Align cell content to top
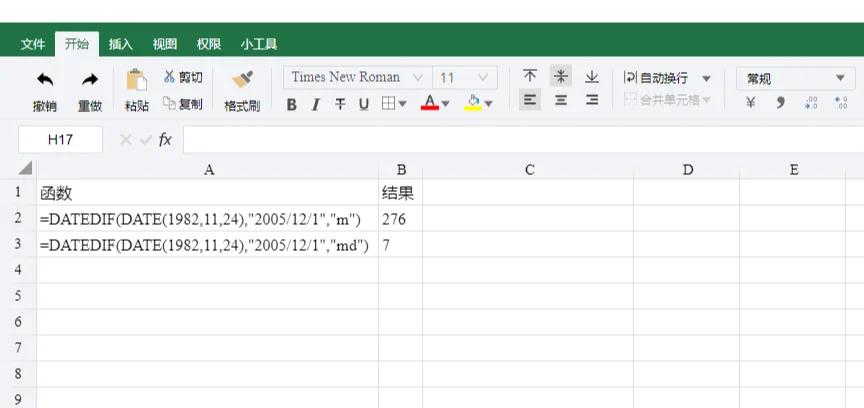The width and height of the screenshot is (864, 408). 530,76
